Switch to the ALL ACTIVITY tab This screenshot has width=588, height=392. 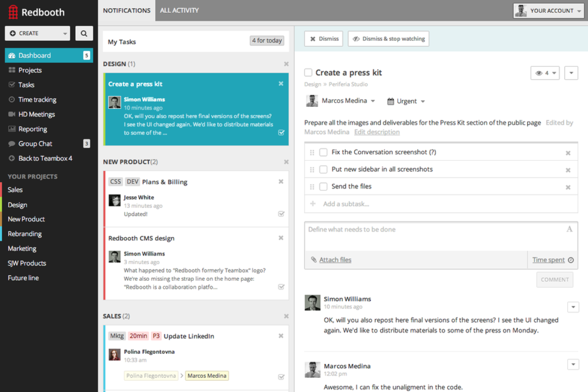click(179, 10)
